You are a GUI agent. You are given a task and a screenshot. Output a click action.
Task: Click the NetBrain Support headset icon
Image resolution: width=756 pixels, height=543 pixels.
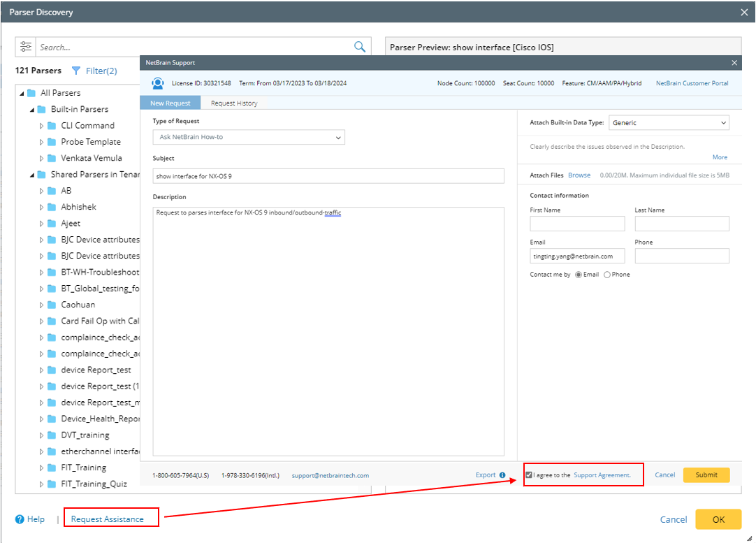pos(158,83)
